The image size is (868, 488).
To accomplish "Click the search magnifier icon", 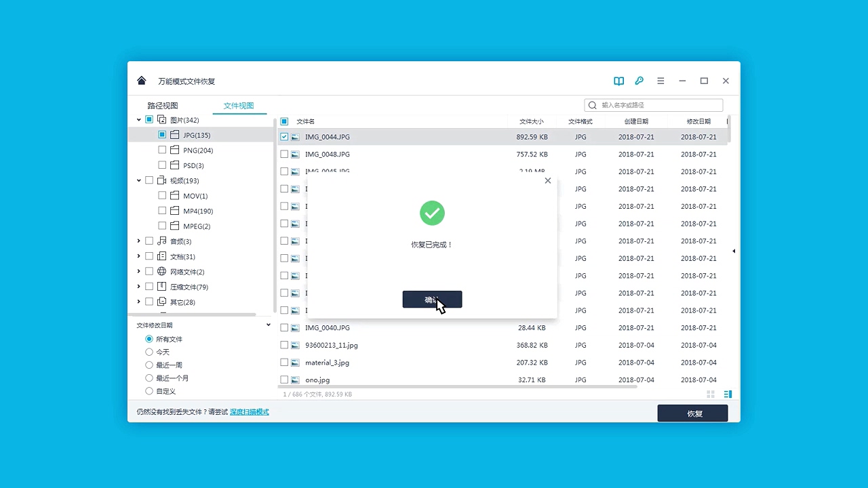I will pos(593,105).
